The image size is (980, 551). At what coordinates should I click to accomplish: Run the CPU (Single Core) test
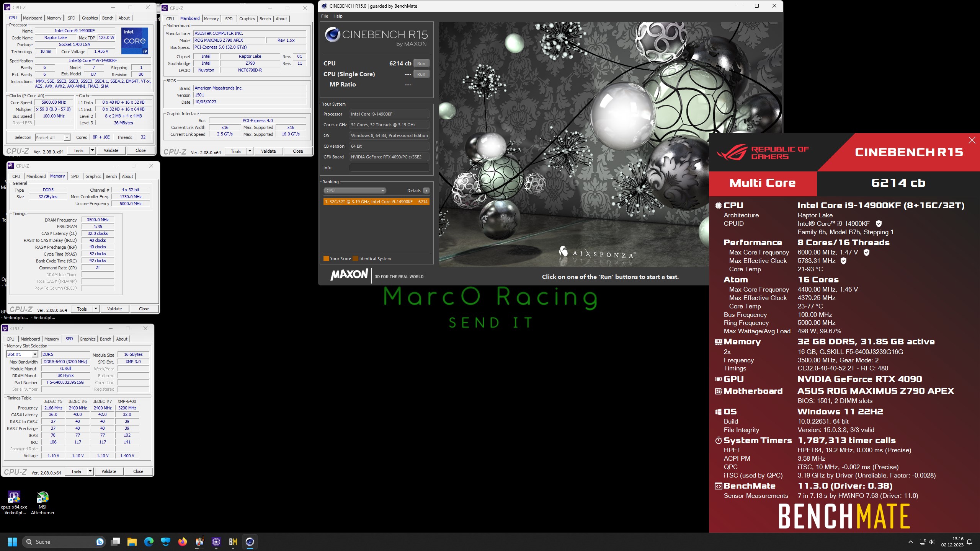click(421, 74)
